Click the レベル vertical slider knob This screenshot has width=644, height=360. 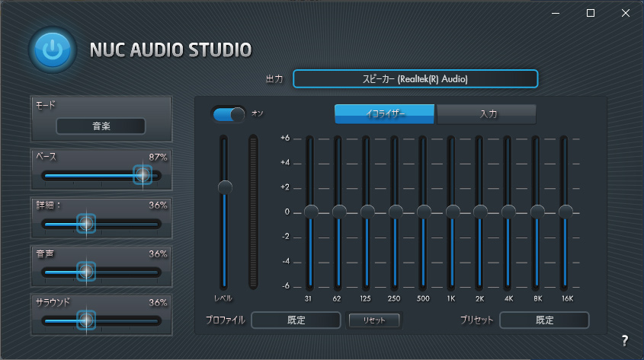pos(225,187)
